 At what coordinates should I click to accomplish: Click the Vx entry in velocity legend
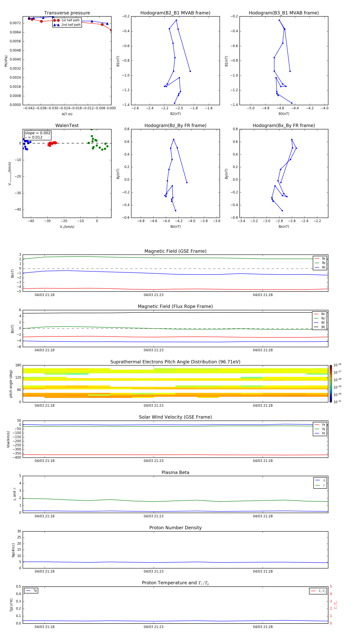(x=320, y=424)
